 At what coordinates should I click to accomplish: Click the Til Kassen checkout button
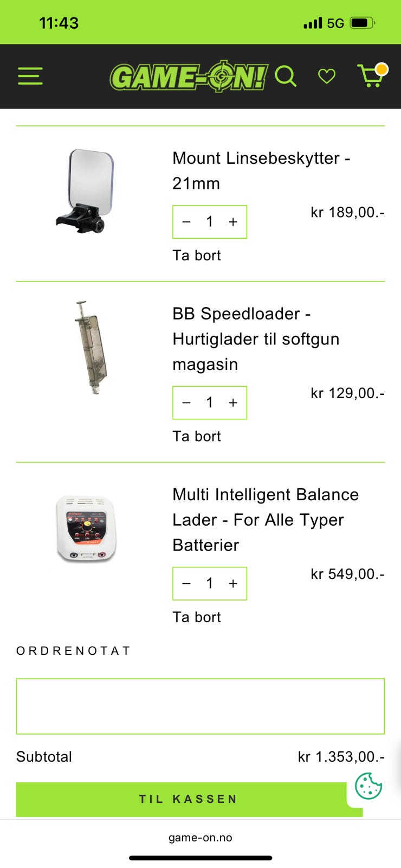[188, 799]
